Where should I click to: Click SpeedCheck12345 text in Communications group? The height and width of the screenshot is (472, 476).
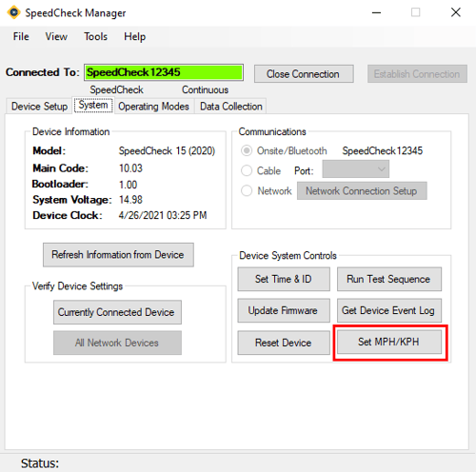coord(383,150)
